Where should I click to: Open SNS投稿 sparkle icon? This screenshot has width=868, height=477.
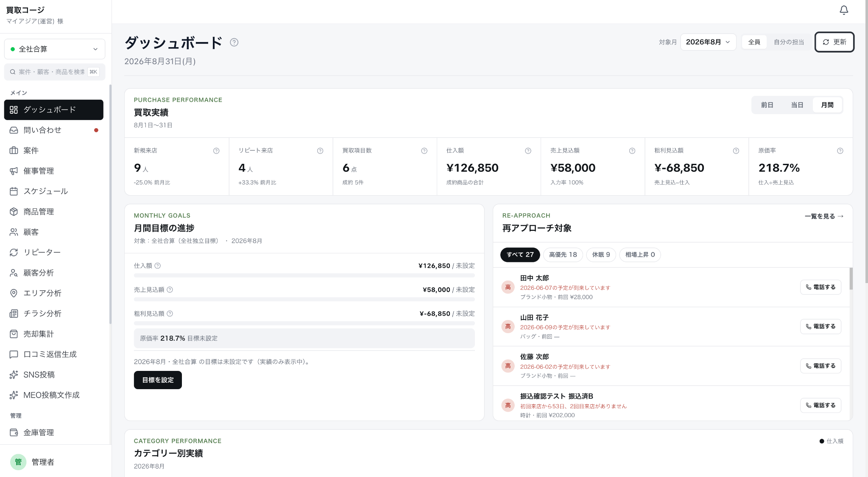point(14,375)
